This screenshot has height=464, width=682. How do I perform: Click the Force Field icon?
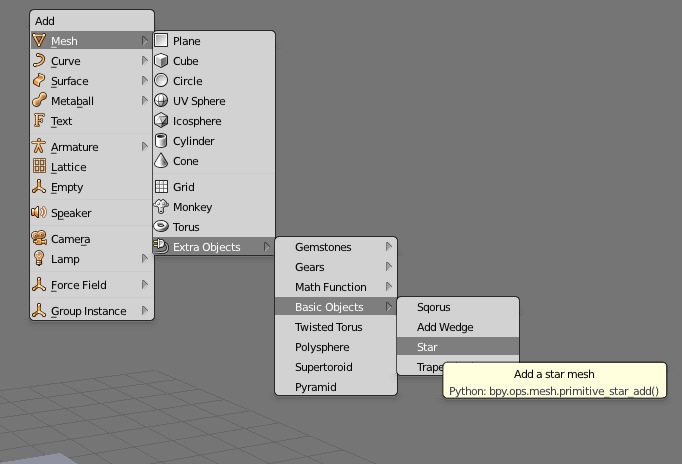point(39,285)
